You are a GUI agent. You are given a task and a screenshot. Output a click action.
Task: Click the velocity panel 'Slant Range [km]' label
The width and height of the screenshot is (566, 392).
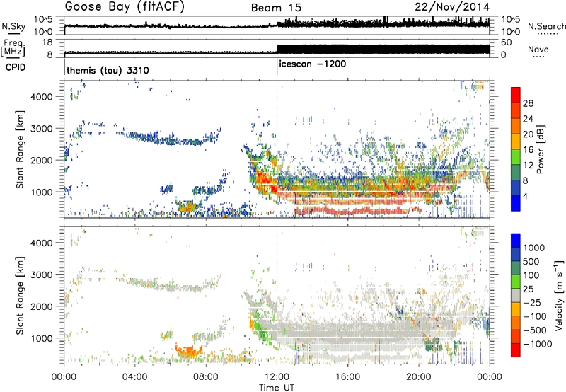[20, 295]
